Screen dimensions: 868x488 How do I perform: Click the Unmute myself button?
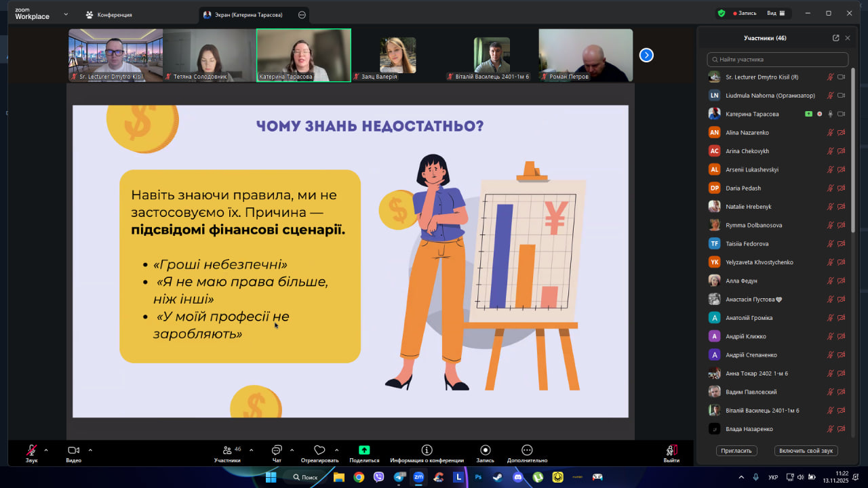click(806, 451)
